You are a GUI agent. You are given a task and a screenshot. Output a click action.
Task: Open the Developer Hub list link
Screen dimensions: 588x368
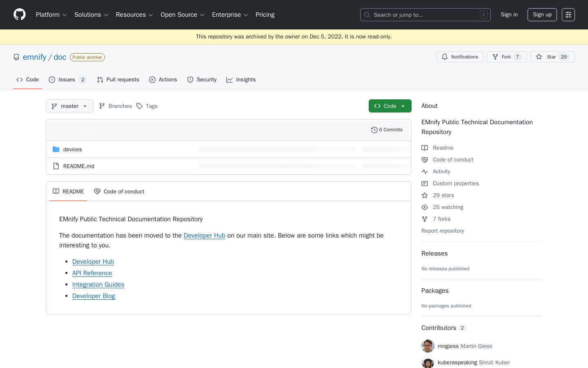tap(93, 262)
